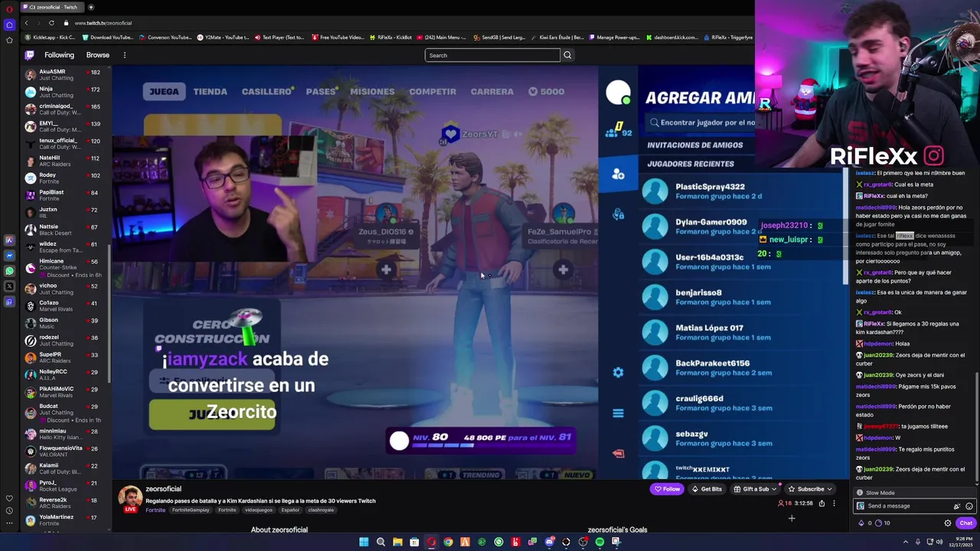Open Spotify from taskbar
Viewport: 980px width, 551px height.
(599, 542)
